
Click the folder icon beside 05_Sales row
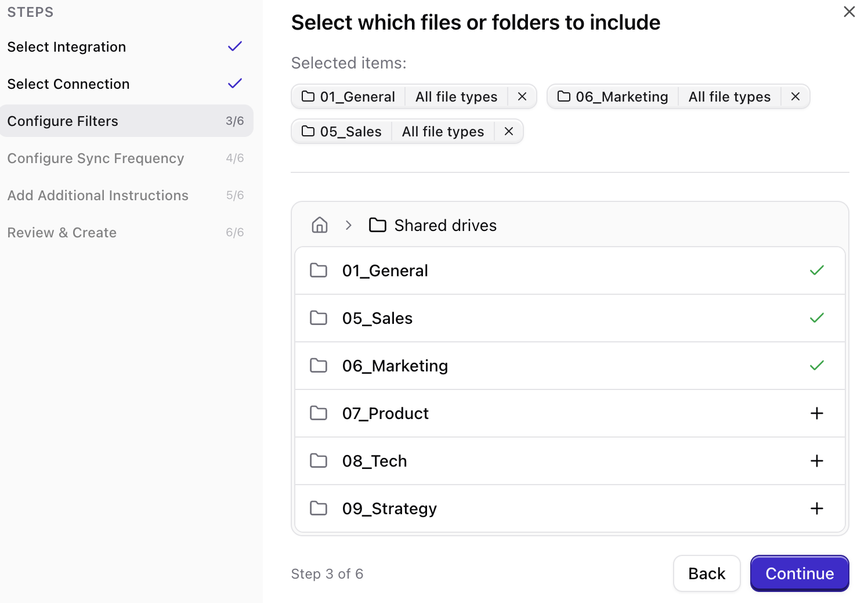(319, 318)
